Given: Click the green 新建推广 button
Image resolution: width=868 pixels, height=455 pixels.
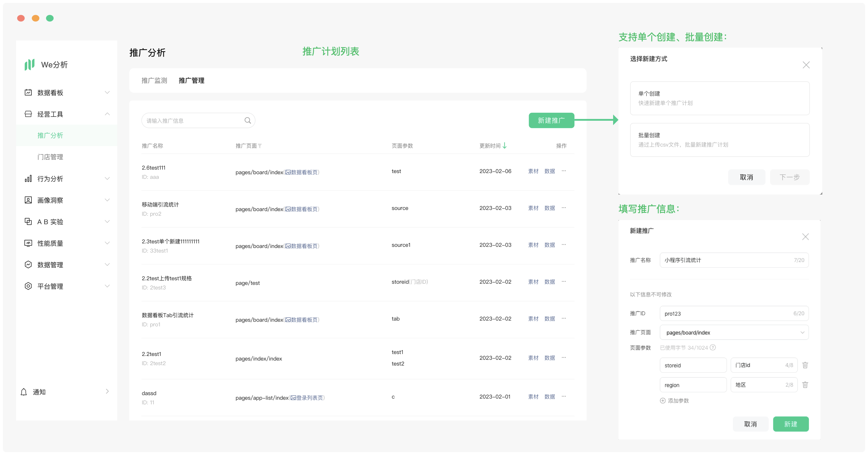Looking at the screenshot, I should 551,120.
